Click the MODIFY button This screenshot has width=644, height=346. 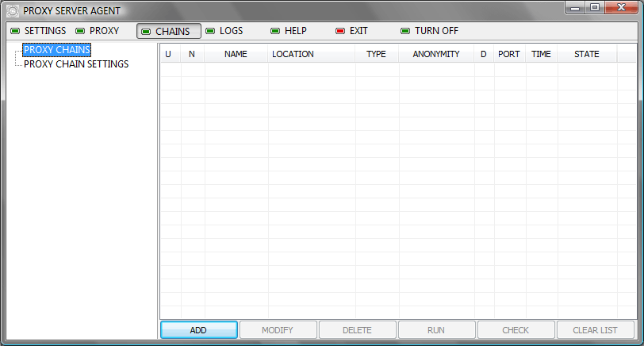(278, 330)
